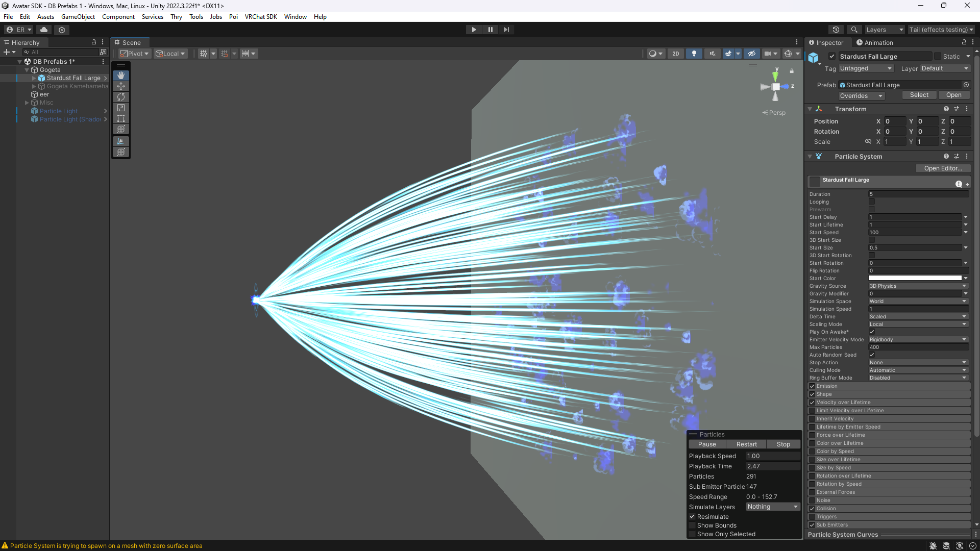
Task: Open the Simulation Space dropdown
Action: tap(918, 302)
